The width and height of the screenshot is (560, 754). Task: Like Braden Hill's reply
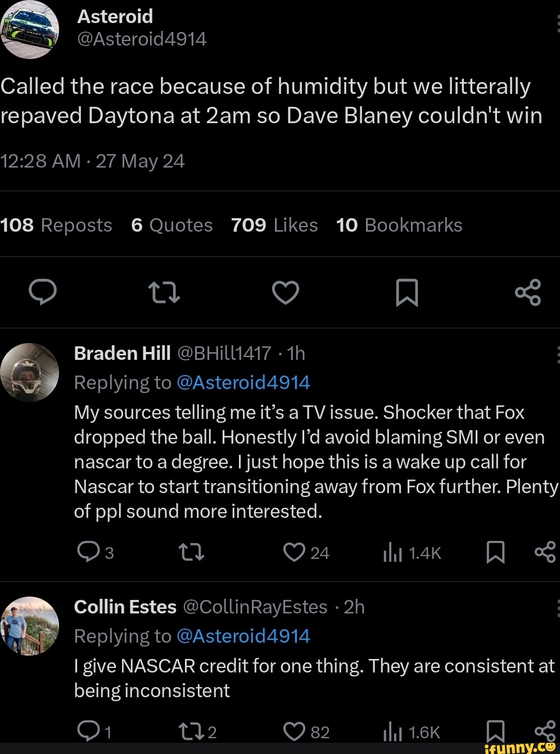pyautogui.click(x=294, y=553)
